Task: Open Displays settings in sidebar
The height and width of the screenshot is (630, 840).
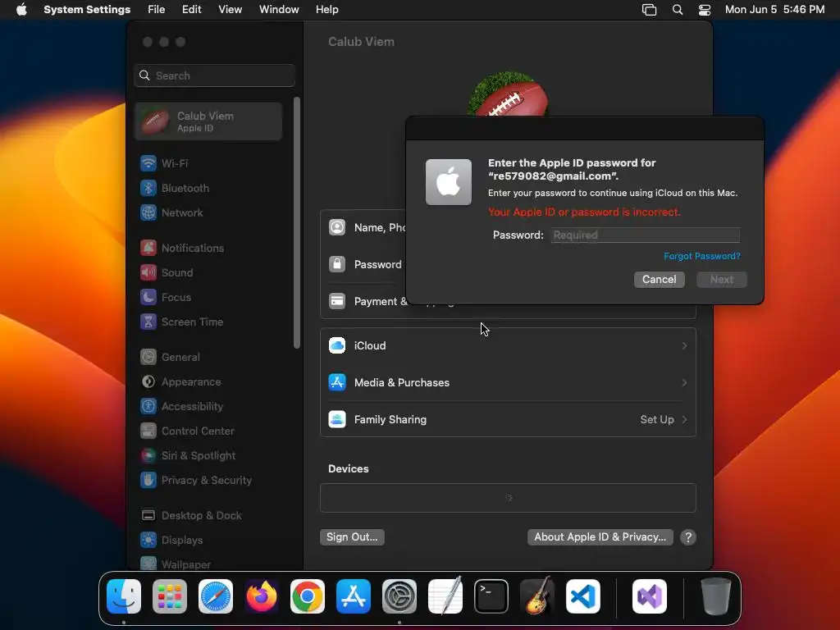Action: 171,541
